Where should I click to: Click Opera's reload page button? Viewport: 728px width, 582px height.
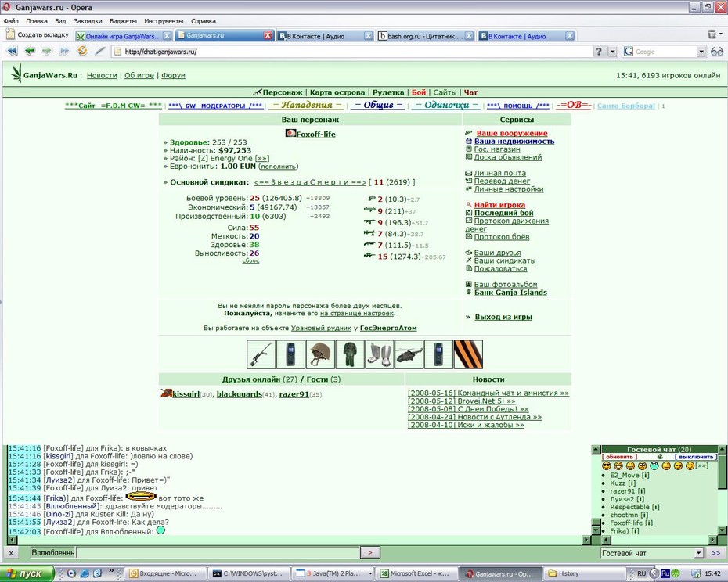(x=82, y=51)
